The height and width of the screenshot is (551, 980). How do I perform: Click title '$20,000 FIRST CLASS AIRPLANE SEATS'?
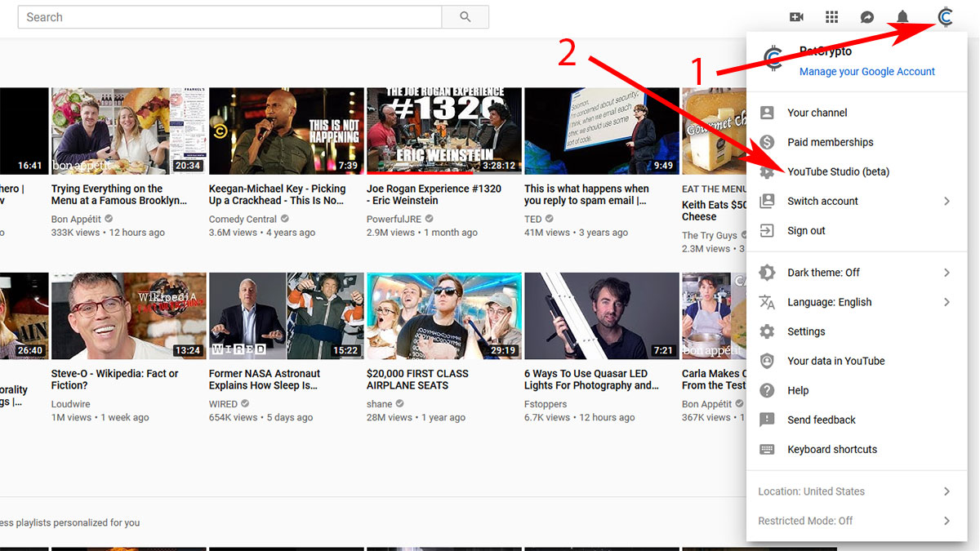pos(417,380)
